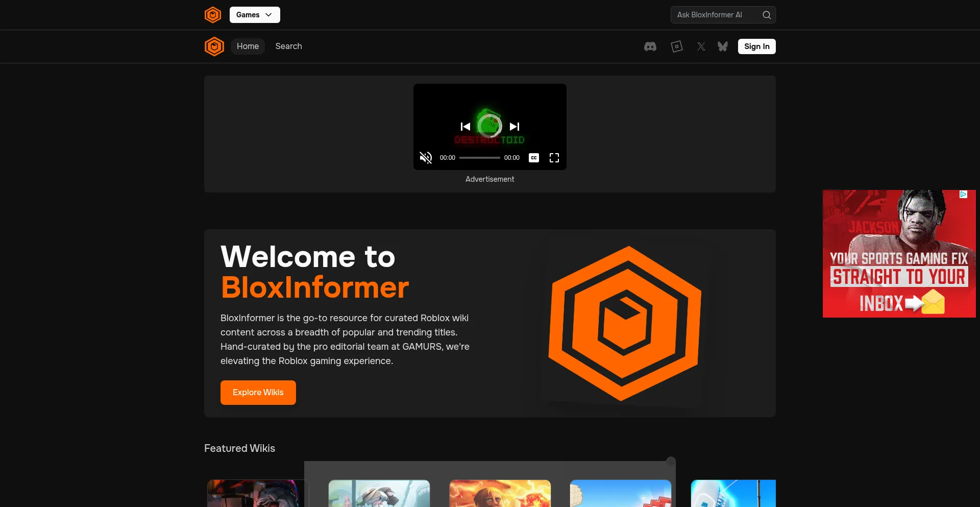Click the Explore Wikis button
Viewport: 980px width, 507px height.
(258, 392)
